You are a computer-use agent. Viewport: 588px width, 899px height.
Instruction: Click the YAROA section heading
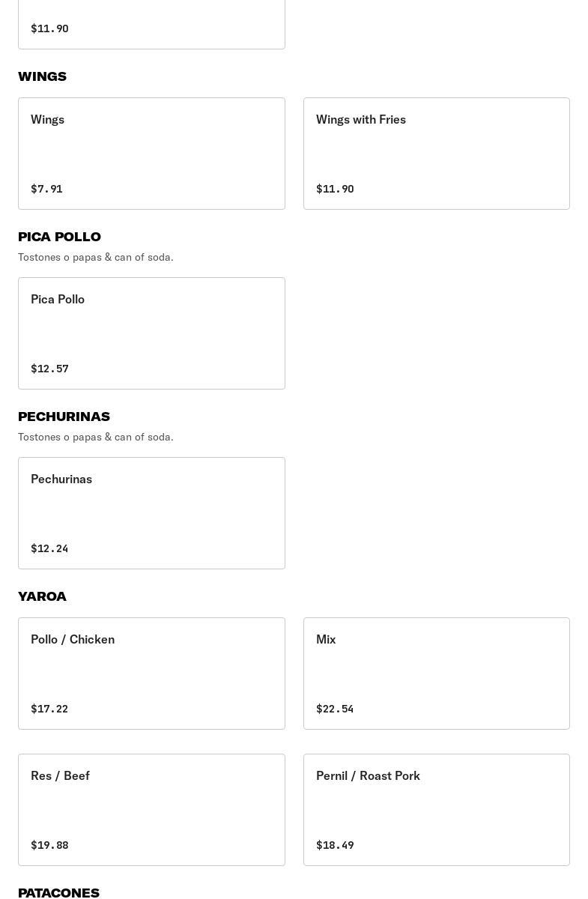coord(42,596)
